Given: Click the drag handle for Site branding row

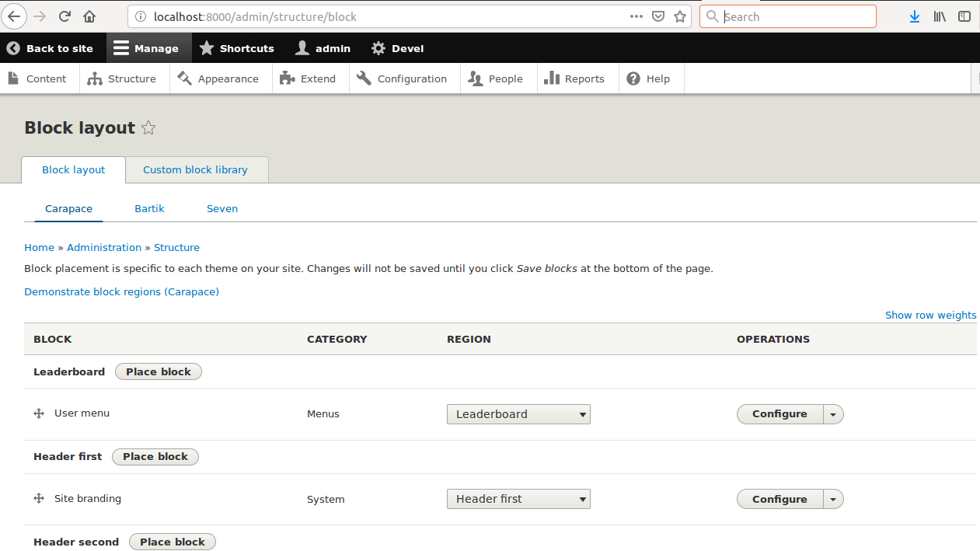Looking at the screenshot, I should click(x=39, y=499).
